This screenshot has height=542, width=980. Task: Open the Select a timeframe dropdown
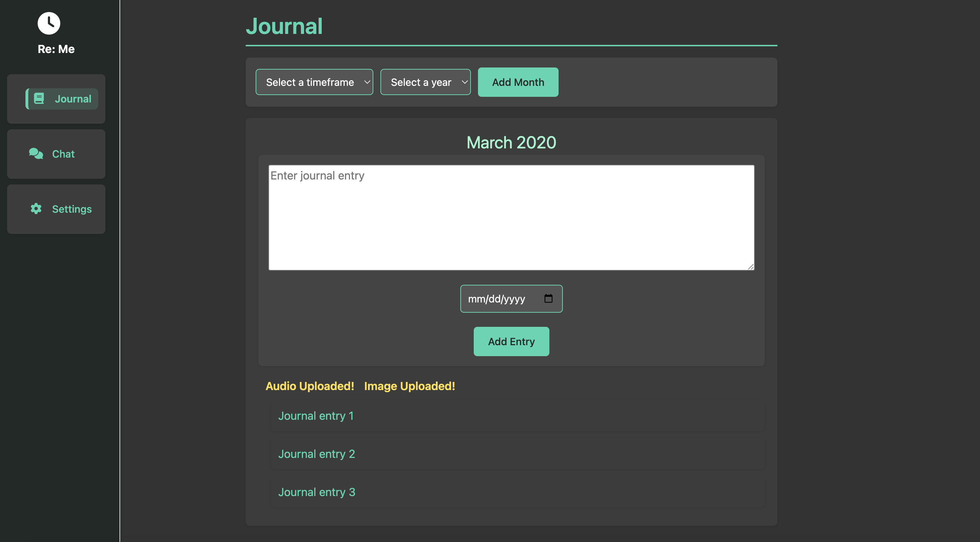(x=314, y=82)
